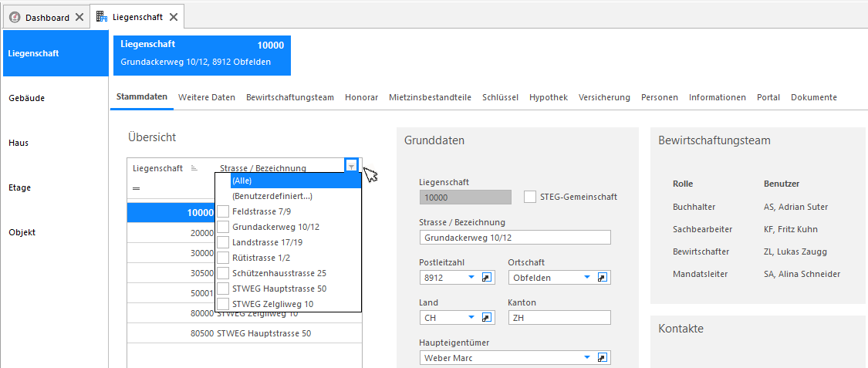Click the Kanton input field with ZH
The height and width of the screenshot is (368, 868).
pyautogui.click(x=559, y=318)
